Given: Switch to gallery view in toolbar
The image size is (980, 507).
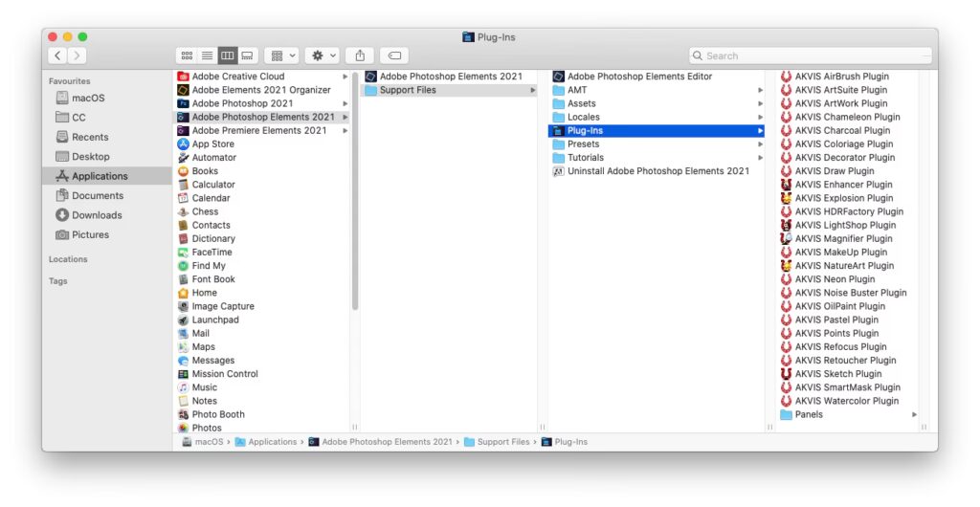Looking at the screenshot, I should tap(247, 55).
